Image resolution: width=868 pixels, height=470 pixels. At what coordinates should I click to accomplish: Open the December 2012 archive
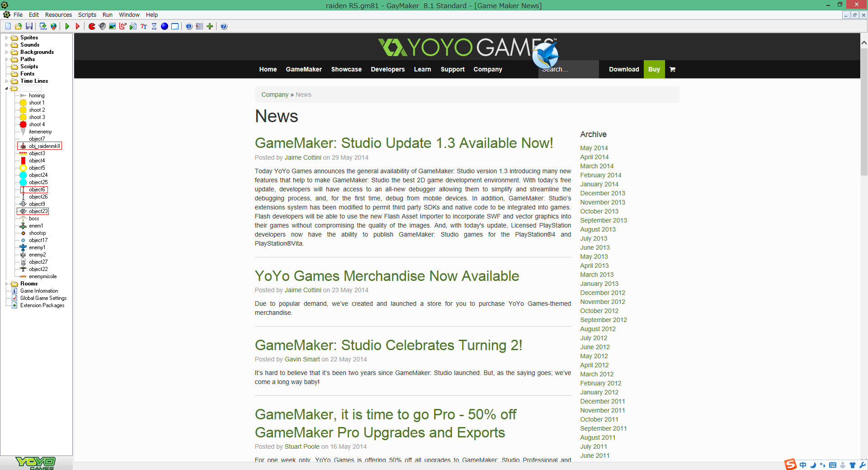(603, 293)
